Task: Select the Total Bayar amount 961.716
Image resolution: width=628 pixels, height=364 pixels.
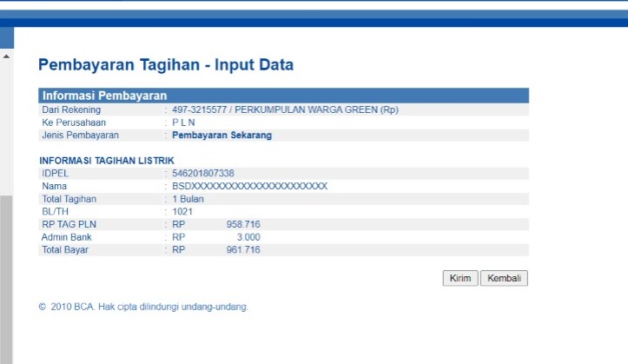Action: [x=242, y=250]
